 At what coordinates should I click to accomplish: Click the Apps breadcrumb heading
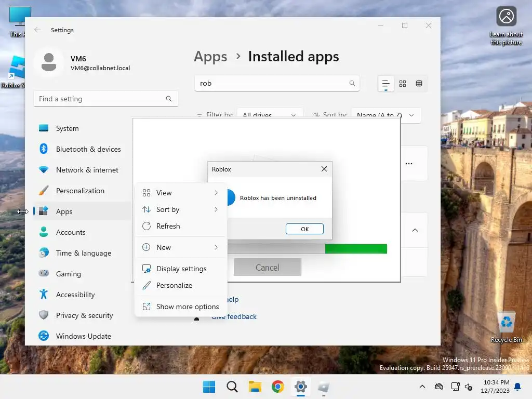[210, 56]
